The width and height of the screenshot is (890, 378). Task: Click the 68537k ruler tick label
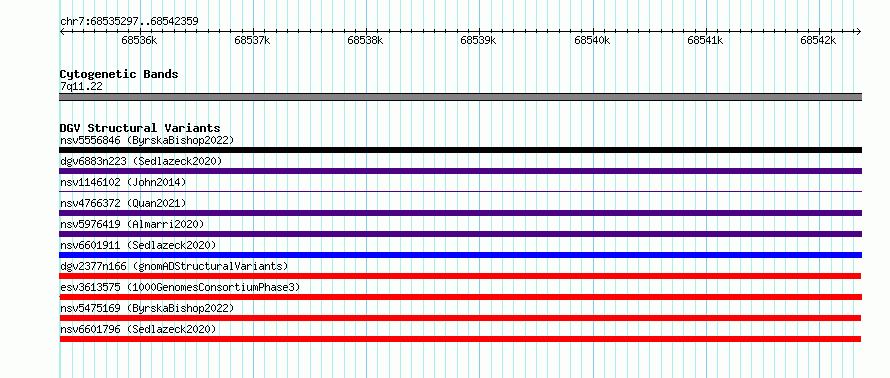tap(252, 40)
